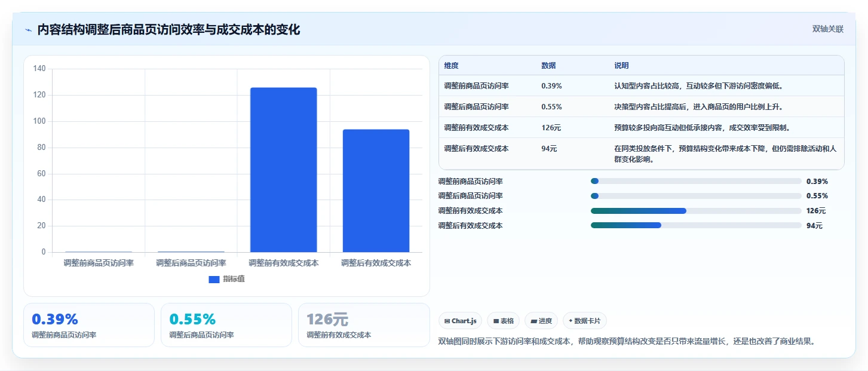
Task: Click the footer note starting 双轴图同时展示
Action: [x=627, y=342]
